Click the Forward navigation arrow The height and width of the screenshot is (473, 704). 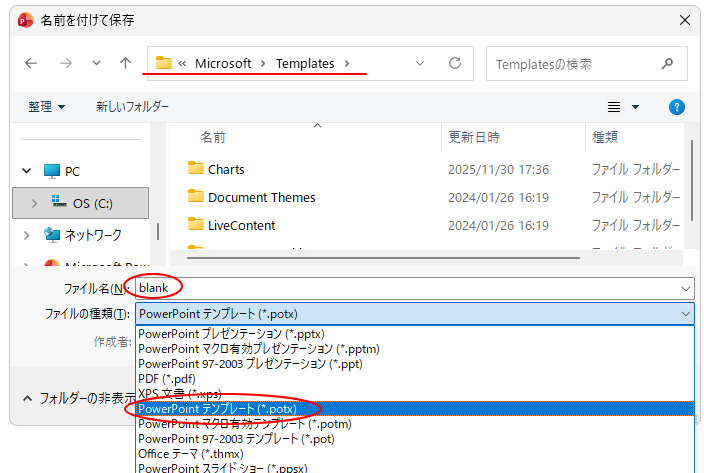65,63
